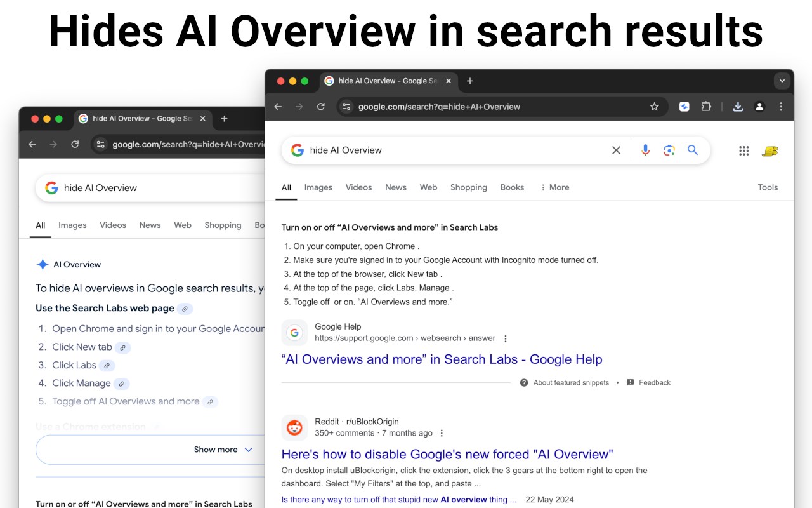Open site info icon in front address bar

coord(346,107)
